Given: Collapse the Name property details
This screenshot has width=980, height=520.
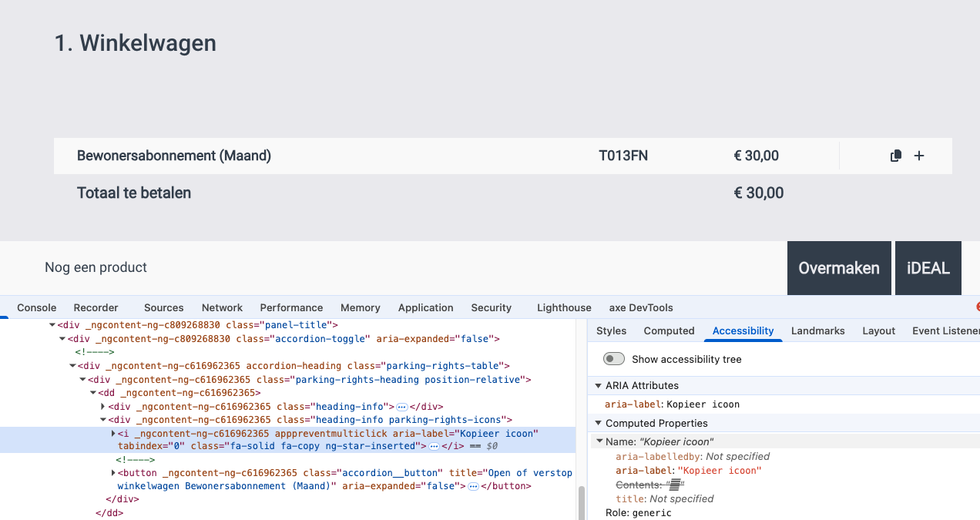Looking at the screenshot, I should (600, 441).
